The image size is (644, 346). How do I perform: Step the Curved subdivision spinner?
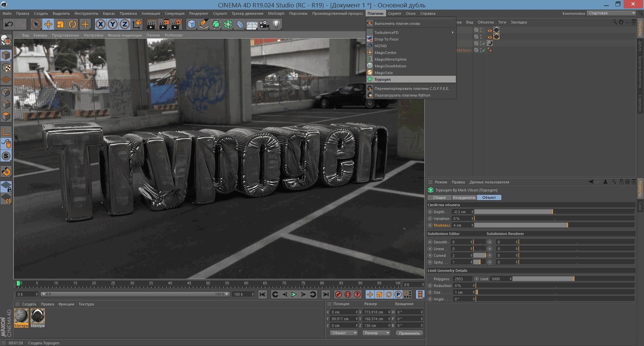(471, 255)
